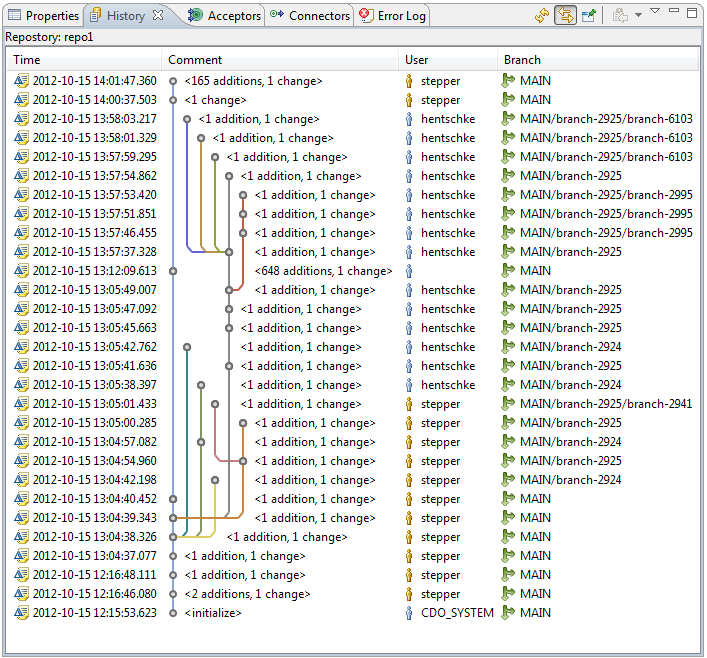
Task: Click merge node at 13:57:37.328
Action: click(x=229, y=252)
